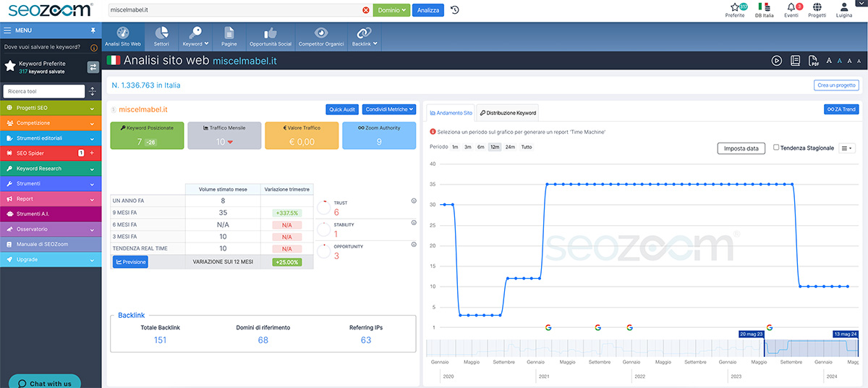Play the video tutorial icon
Viewport: 868px width, 388px height.
tap(776, 61)
